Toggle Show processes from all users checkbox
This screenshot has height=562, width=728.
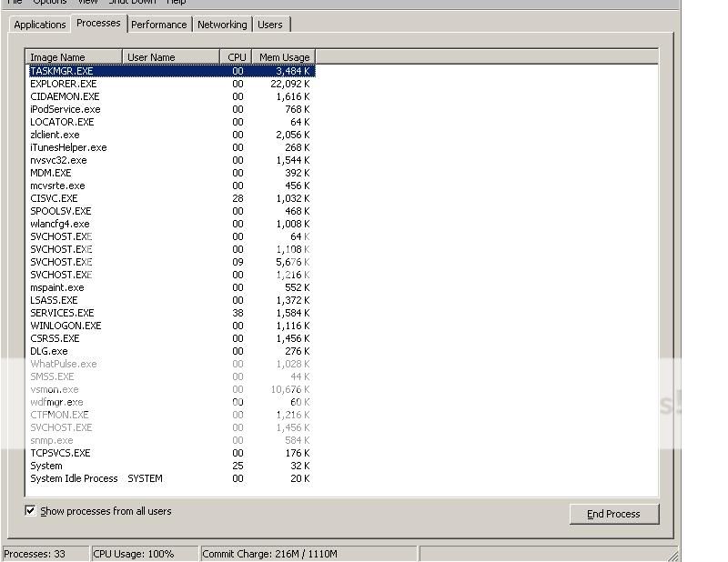click(30, 511)
